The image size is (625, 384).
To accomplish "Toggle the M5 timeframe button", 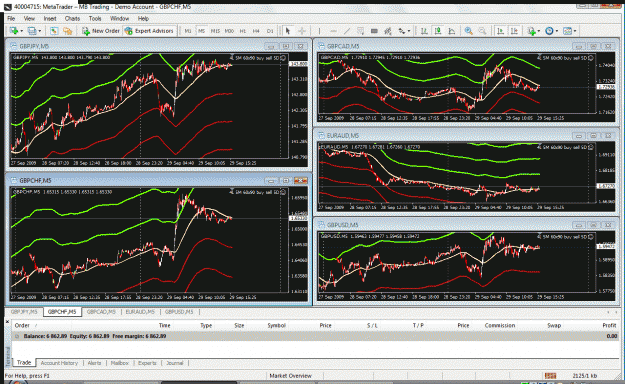I will 201,31.
